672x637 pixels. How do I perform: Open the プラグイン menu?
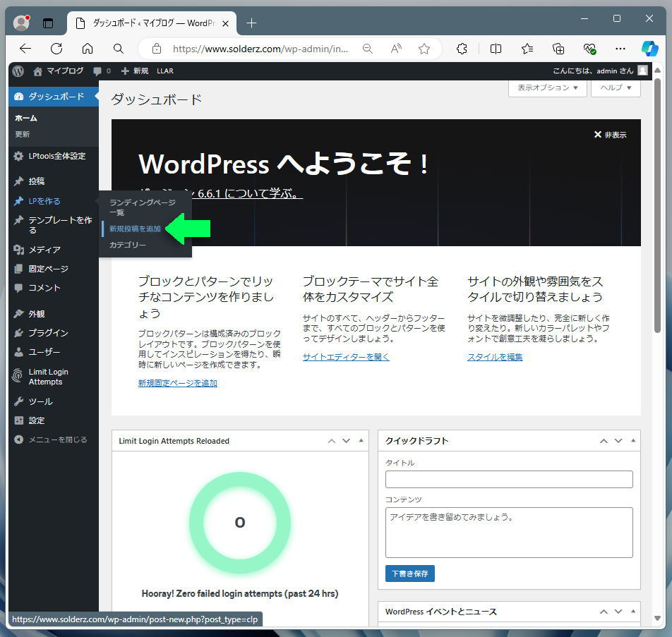tap(54, 333)
